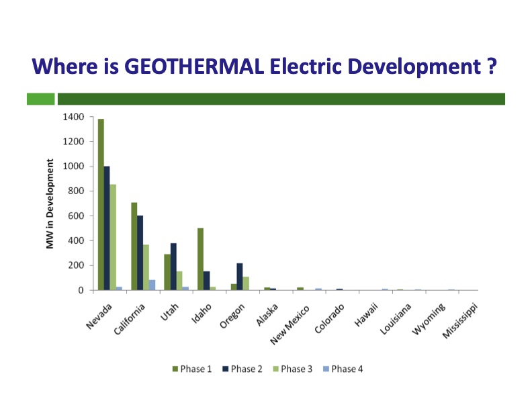Viewport: 532px width, 411px height.
Task: Click the 'Alaska' axis label
Action: (x=267, y=315)
